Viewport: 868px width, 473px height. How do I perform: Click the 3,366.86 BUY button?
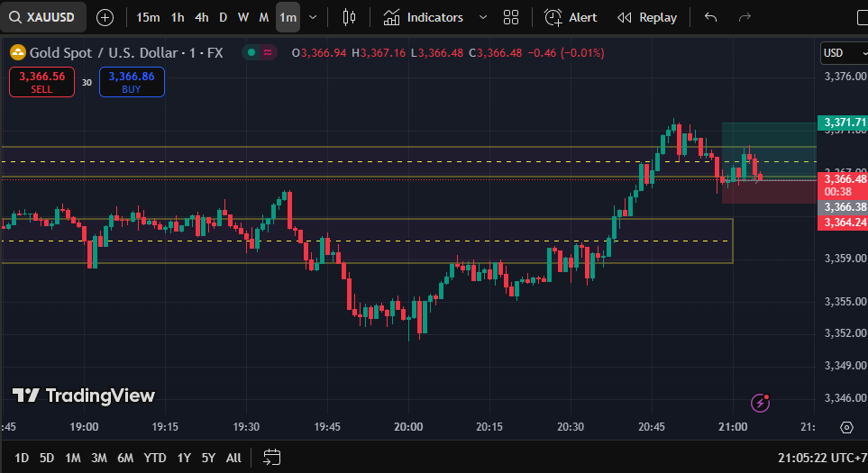point(132,82)
